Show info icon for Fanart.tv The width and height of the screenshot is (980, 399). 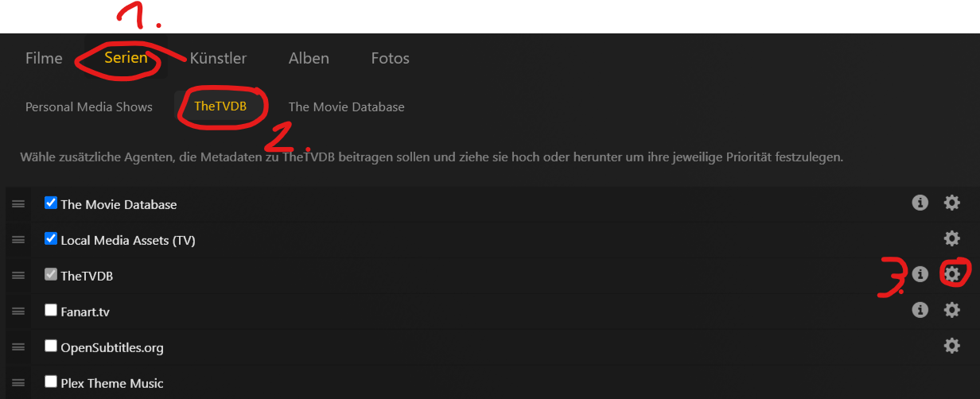coord(920,310)
